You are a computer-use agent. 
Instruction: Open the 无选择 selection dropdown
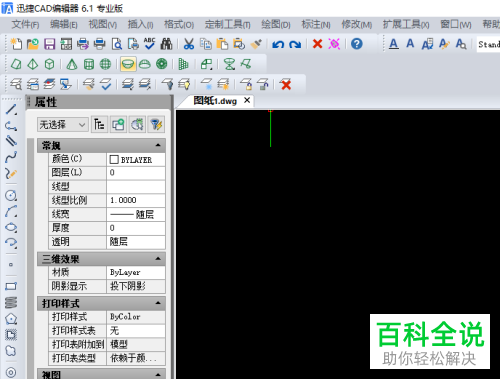coord(63,125)
